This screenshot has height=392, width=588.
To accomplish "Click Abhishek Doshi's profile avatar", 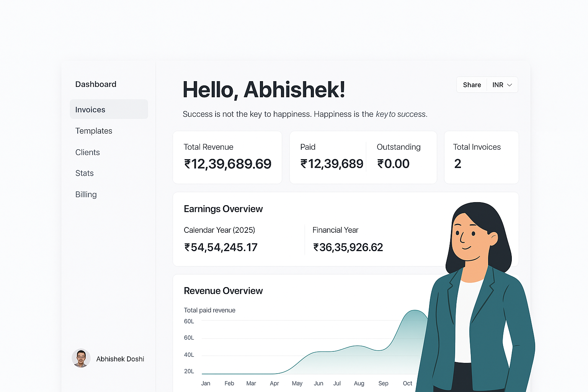I will (x=81, y=358).
